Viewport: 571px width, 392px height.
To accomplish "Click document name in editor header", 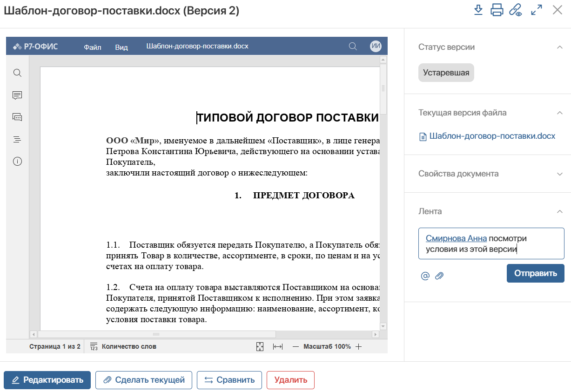I will pyautogui.click(x=197, y=47).
